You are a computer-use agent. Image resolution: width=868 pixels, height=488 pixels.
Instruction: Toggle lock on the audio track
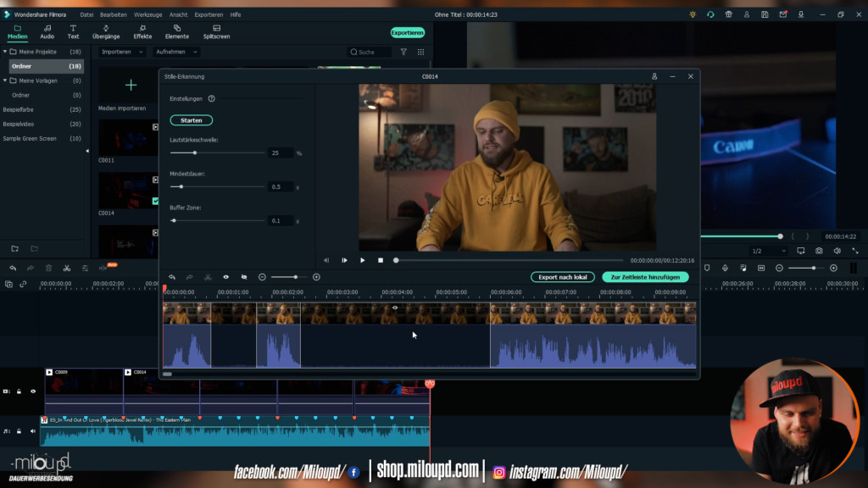(19, 431)
